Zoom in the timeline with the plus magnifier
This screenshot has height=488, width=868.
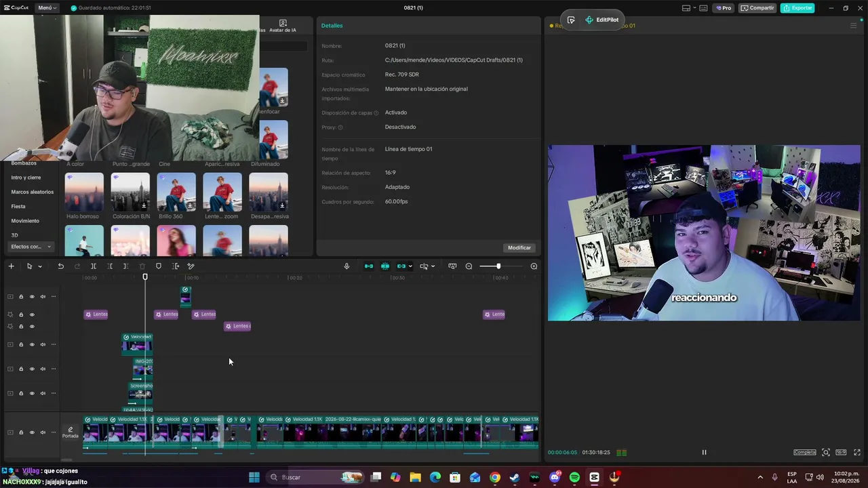(534, 266)
